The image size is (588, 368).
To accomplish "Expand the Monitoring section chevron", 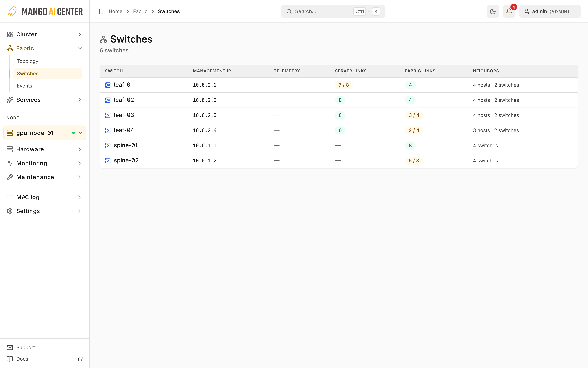I will click(x=79, y=163).
